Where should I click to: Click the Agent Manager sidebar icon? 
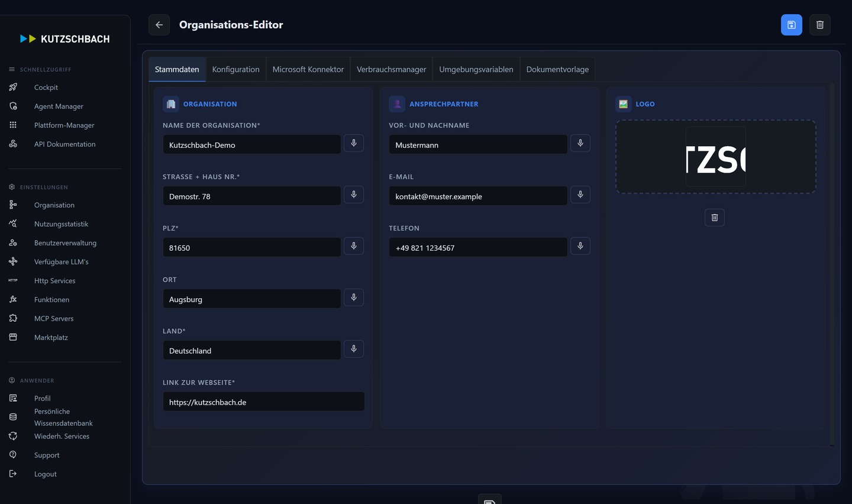coord(13,106)
